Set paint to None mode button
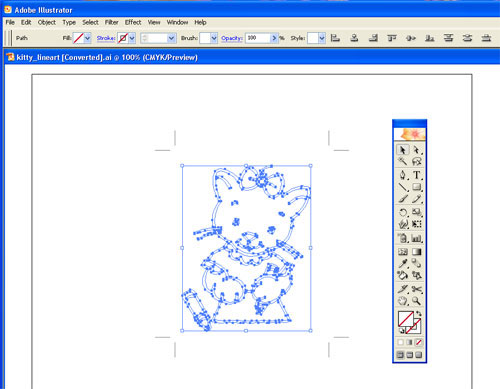500x389 pixels. 419,342
